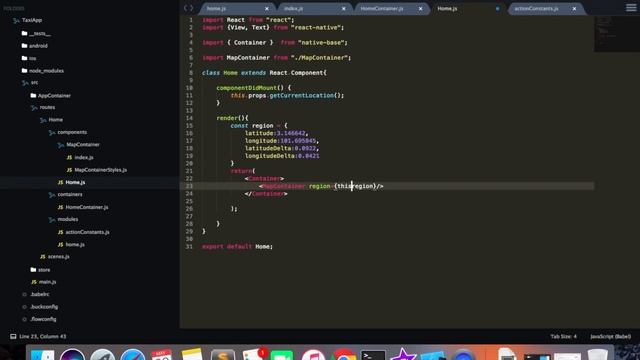
Task: Click the JS icon beside index.js in sidebar
Action: point(69,158)
